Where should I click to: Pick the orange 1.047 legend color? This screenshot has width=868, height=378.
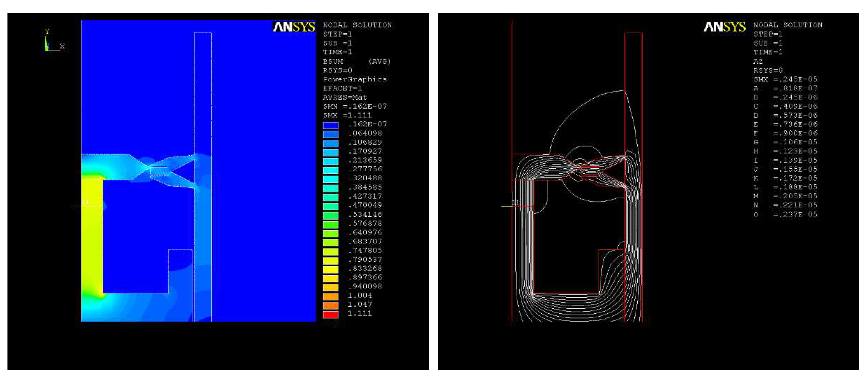331,305
